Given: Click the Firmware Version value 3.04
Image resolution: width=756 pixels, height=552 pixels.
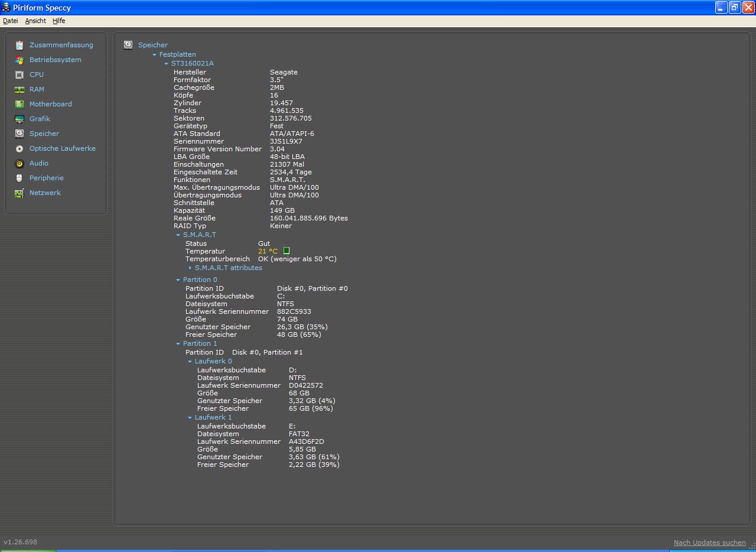Looking at the screenshot, I should point(277,149).
